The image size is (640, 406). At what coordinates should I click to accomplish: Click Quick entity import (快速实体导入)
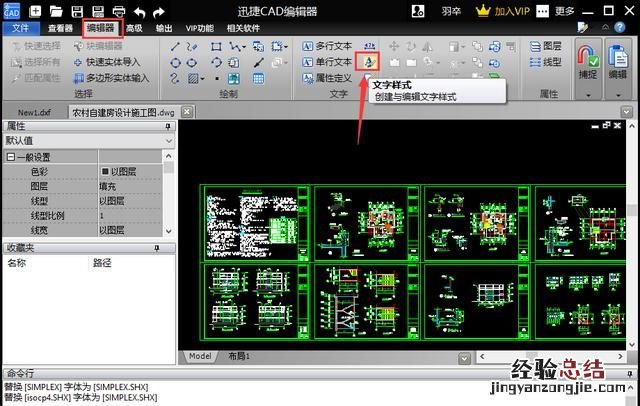pos(107,62)
